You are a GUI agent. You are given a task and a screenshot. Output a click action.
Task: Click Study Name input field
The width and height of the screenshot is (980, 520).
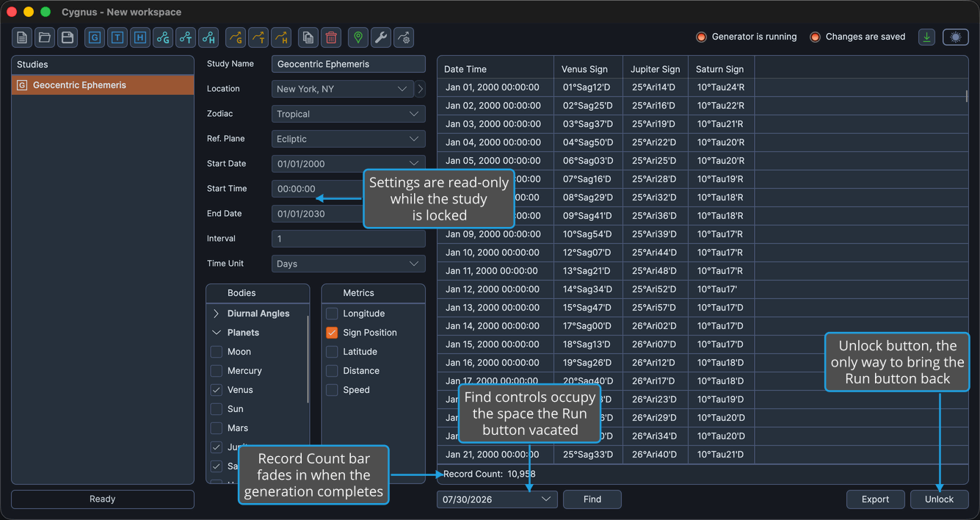point(349,64)
